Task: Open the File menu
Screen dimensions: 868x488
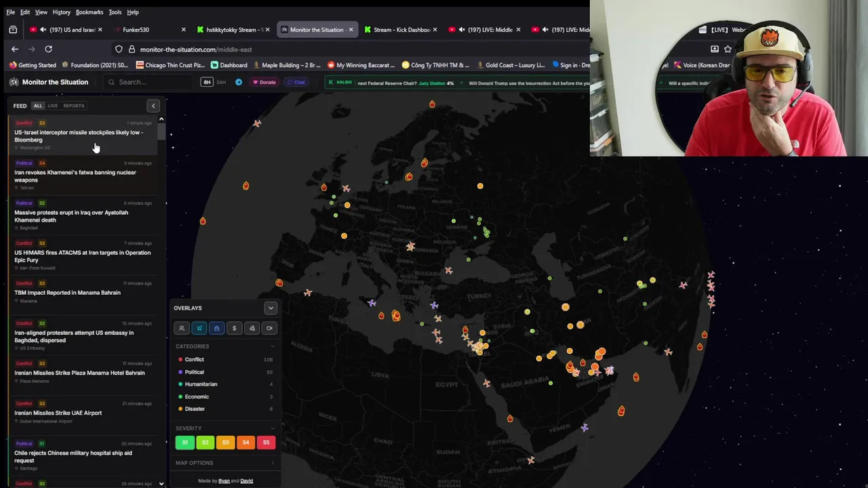Action: (x=11, y=12)
